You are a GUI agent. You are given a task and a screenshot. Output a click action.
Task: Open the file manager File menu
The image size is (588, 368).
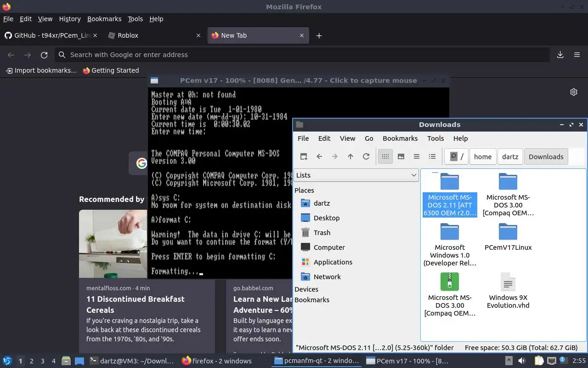click(303, 138)
